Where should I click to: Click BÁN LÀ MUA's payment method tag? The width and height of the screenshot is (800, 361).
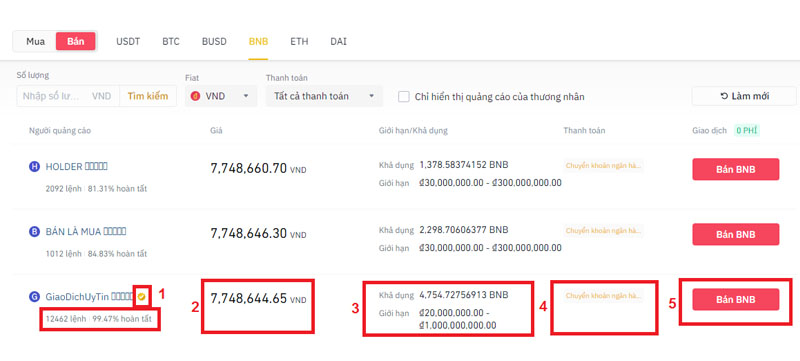[x=604, y=230]
